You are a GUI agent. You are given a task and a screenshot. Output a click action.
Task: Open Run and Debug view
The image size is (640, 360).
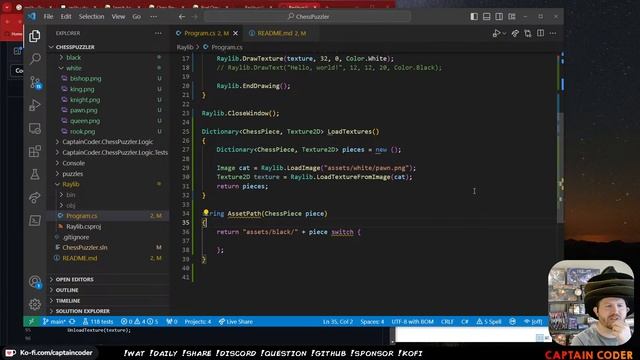tap(35, 105)
